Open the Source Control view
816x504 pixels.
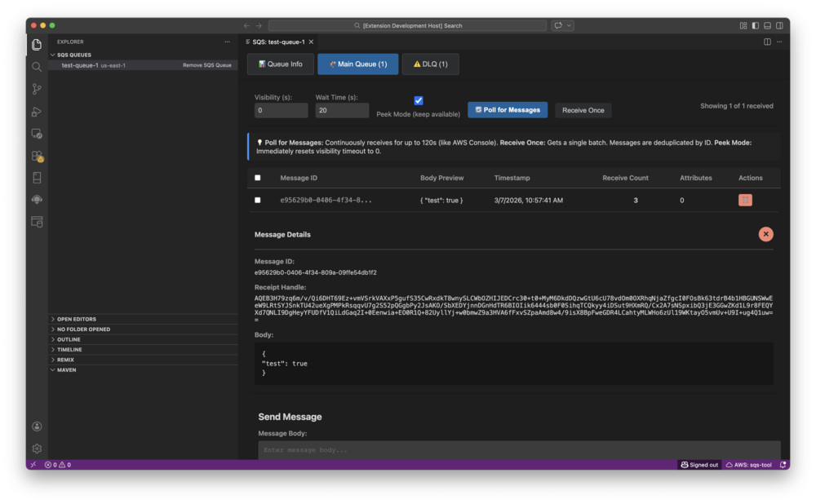(37, 89)
